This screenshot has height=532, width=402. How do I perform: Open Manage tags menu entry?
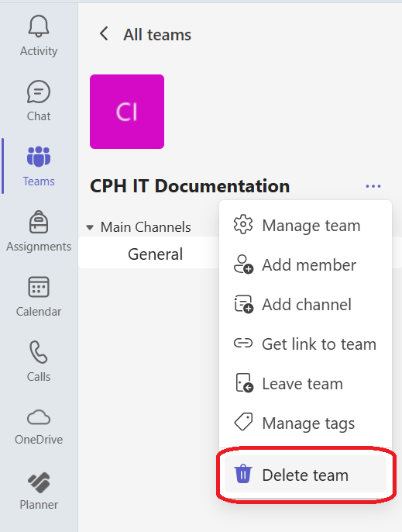click(x=305, y=423)
